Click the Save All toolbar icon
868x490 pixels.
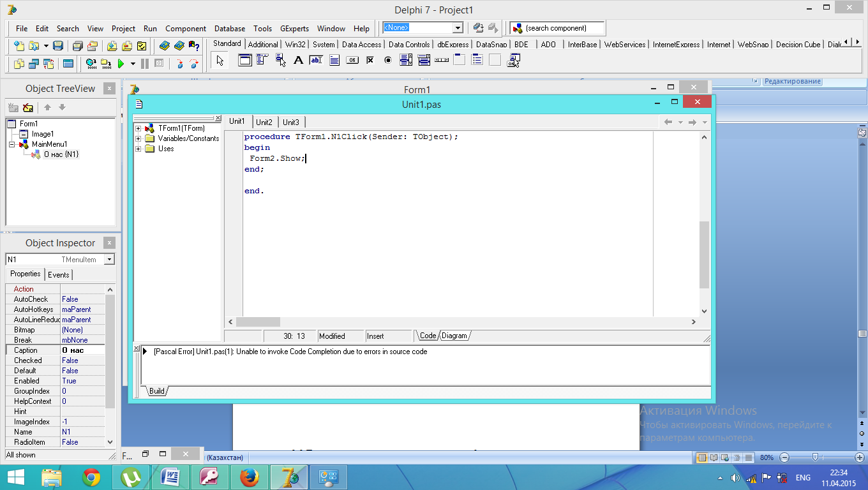[78, 46]
